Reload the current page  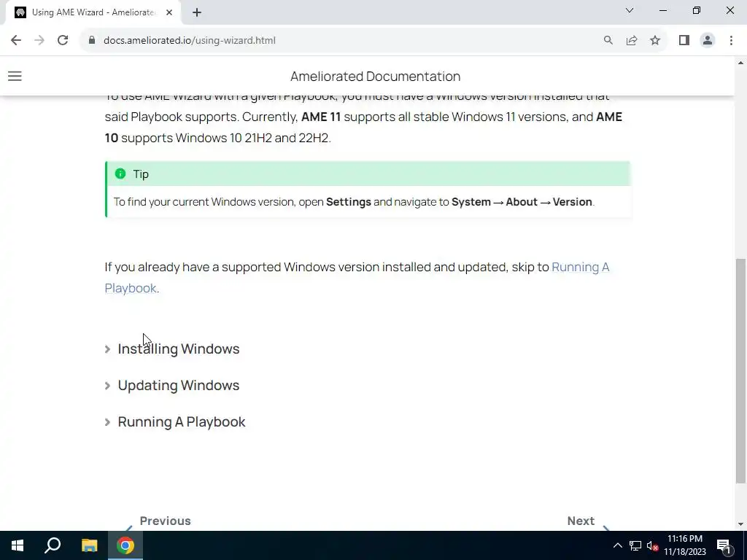tap(63, 41)
